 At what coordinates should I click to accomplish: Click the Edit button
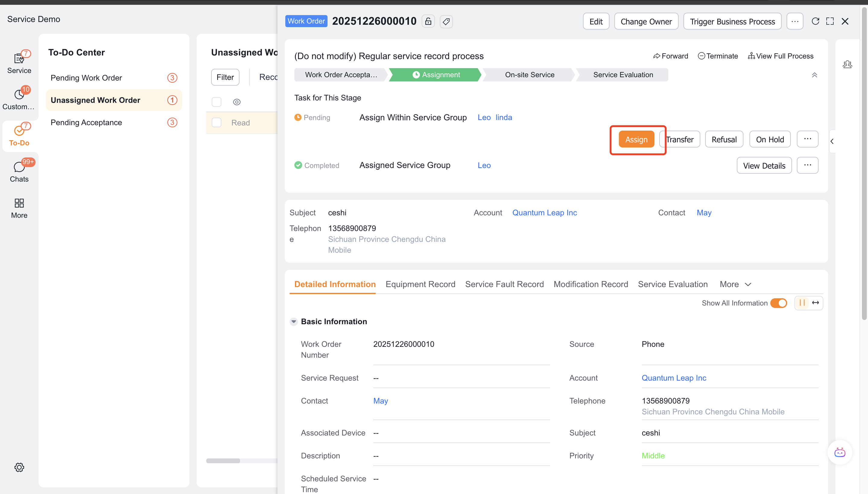(x=596, y=21)
